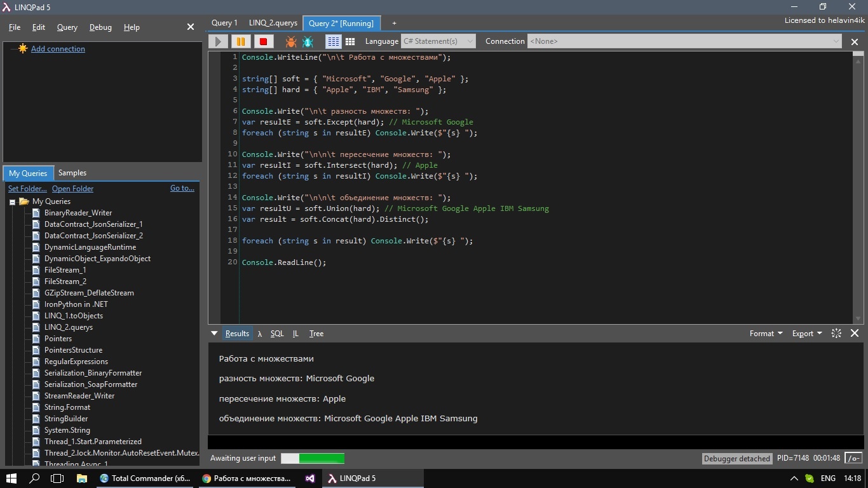
Task: Open Serialization_SoapFormatter query
Action: pos(91,384)
